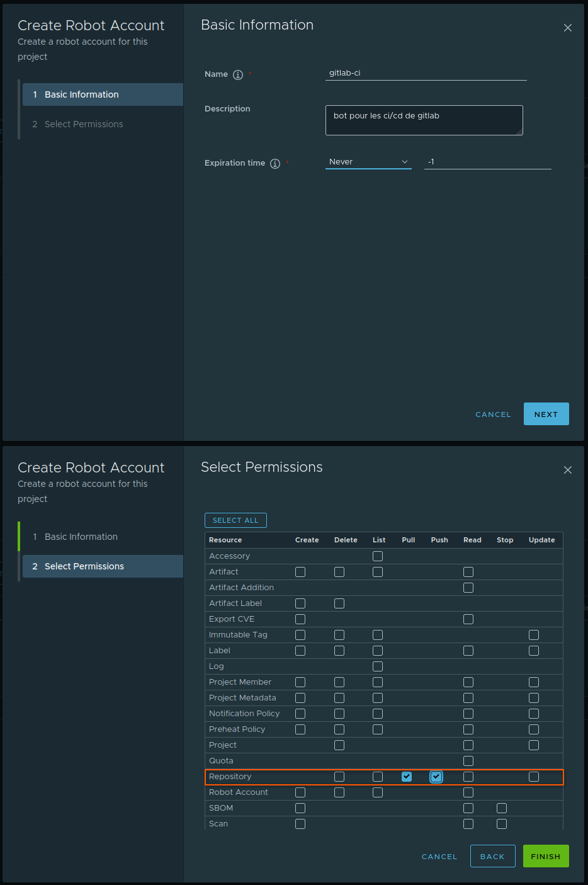Click the Update column header

click(x=542, y=540)
